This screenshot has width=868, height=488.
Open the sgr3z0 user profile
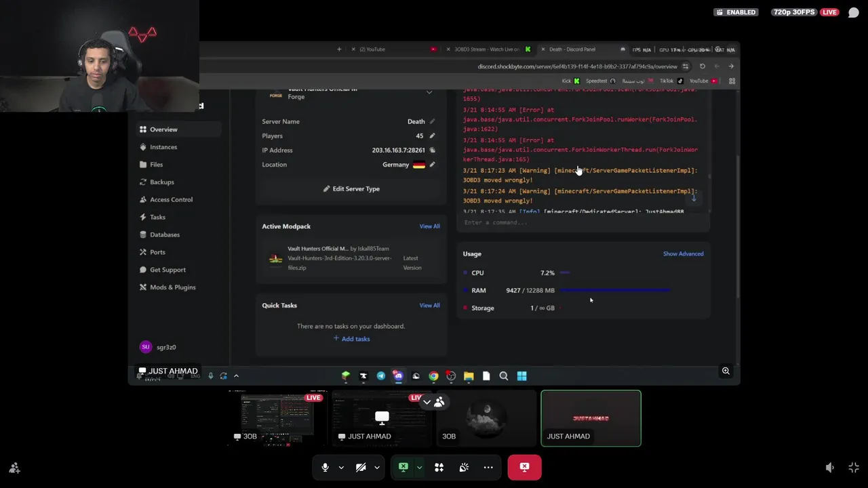click(x=158, y=347)
